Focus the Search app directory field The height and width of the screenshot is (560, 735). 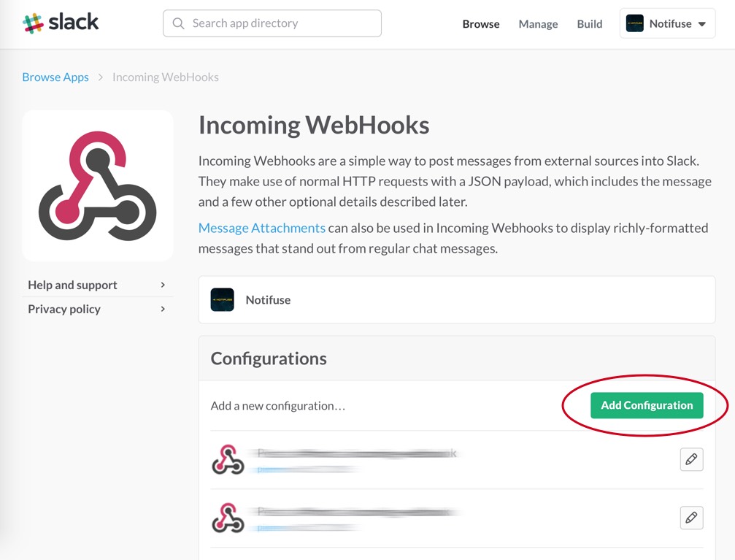pos(272,23)
